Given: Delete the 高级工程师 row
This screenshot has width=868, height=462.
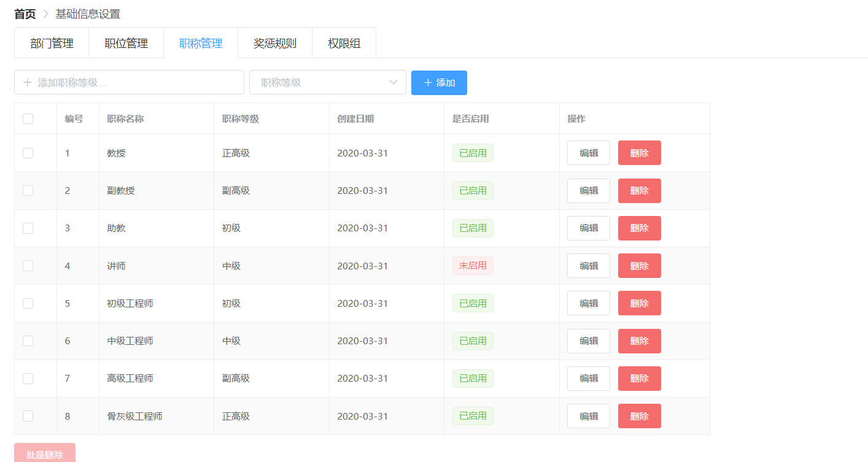Looking at the screenshot, I should pos(640,378).
